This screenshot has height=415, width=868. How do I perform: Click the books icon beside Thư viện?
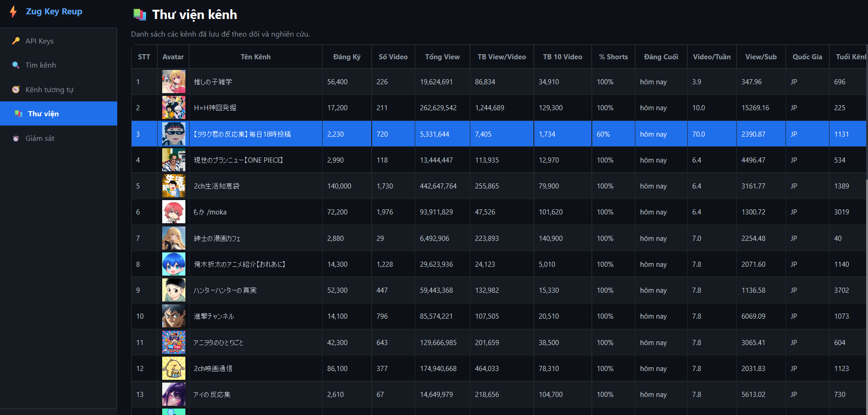coord(19,113)
